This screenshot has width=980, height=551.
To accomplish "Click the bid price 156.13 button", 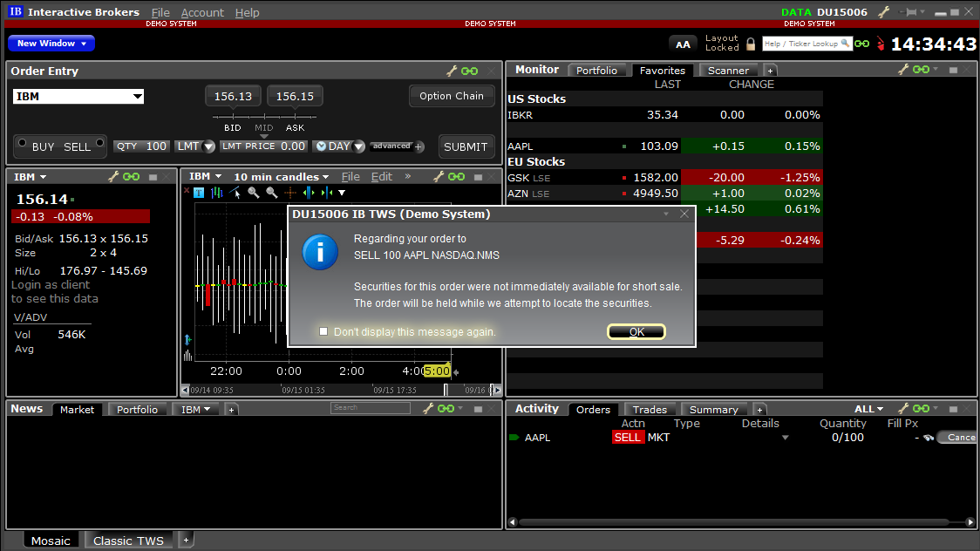I will (233, 96).
